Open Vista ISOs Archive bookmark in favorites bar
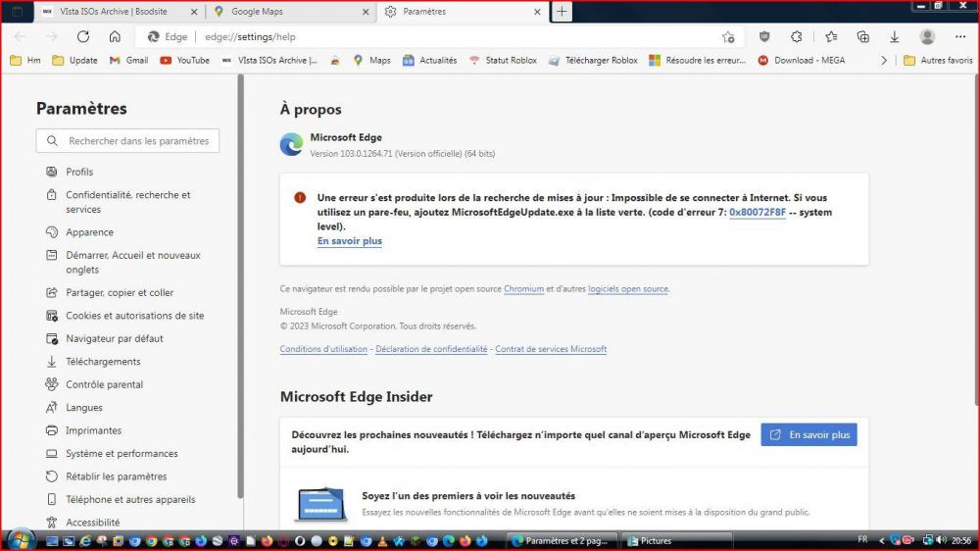The height and width of the screenshot is (551, 980). coord(270,60)
